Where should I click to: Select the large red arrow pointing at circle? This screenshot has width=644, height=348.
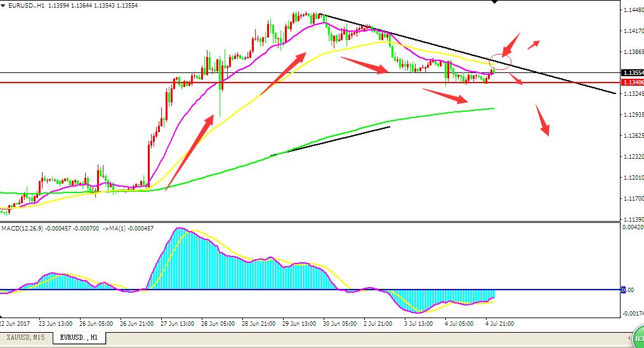[511, 44]
